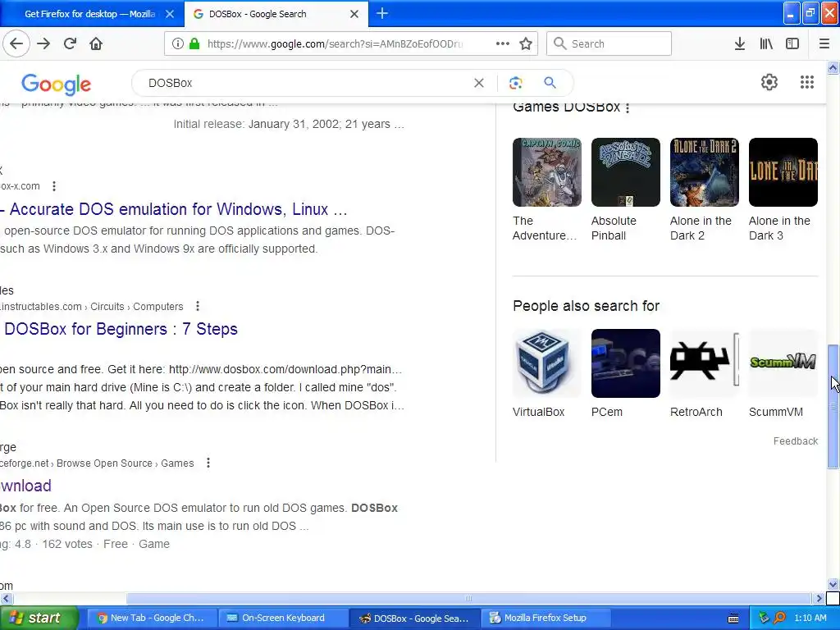The image size is (840, 630).
Task: Switch to New Tab Google Chrome taskbar item
Action: 152,619
